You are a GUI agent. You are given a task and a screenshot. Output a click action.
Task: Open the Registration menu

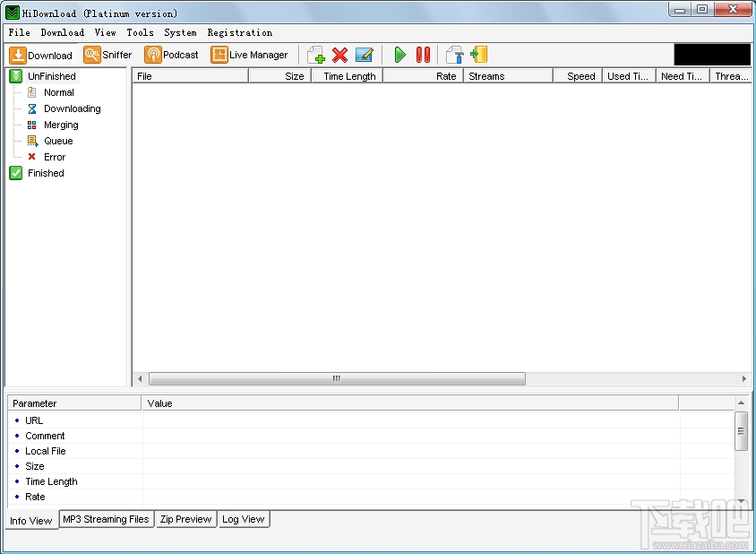240,32
